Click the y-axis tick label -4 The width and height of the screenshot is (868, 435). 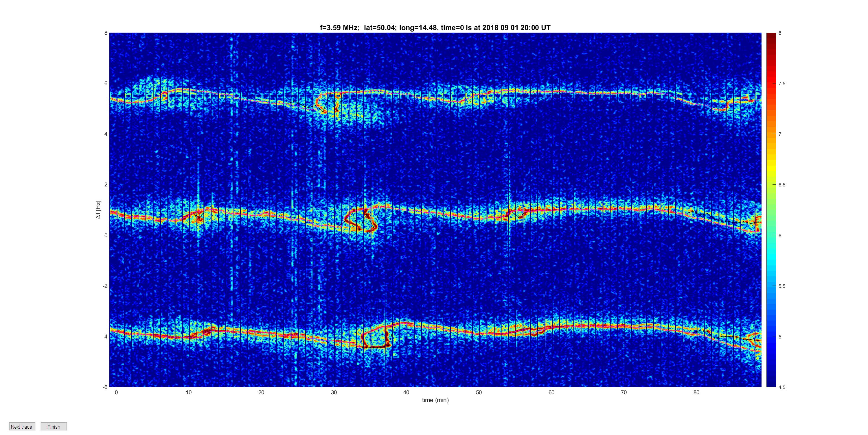[105, 337]
